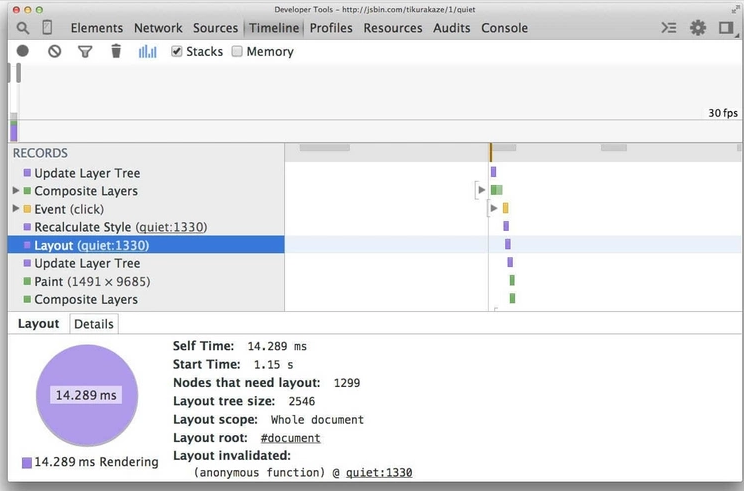Open the filter funnel icon
Screen dimensions: 744x491
[85, 51]
